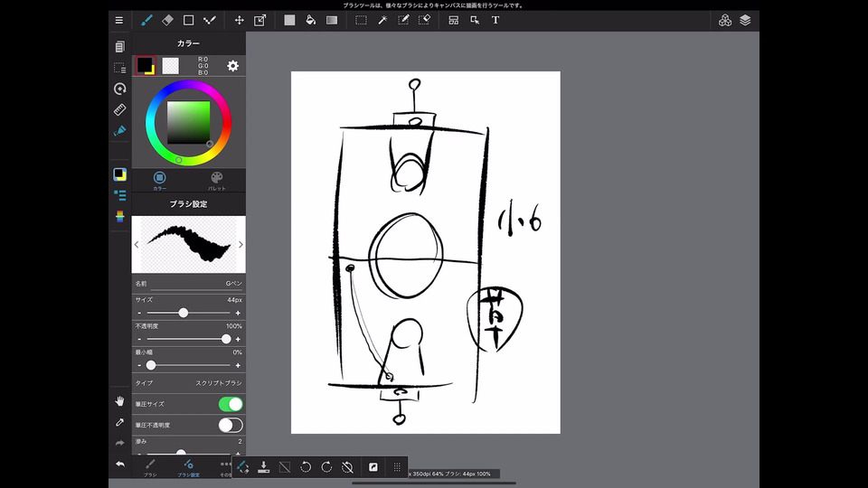The width and height of the screenshot is (868, 488).
Task: Select the Magic Wand tool
Action: 382,21
